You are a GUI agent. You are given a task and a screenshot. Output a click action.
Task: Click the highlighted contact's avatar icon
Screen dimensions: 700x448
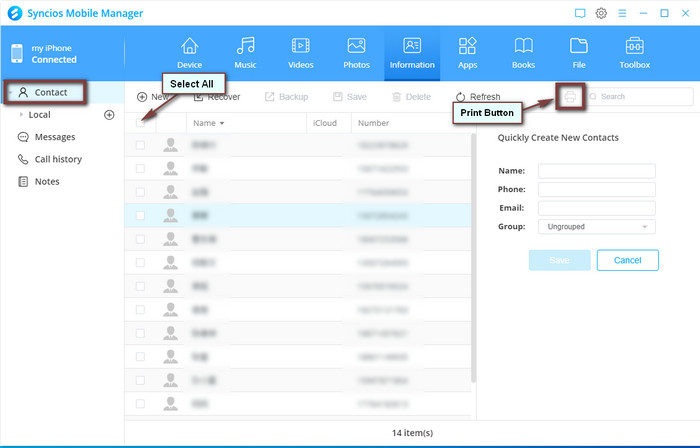point(170,216)
